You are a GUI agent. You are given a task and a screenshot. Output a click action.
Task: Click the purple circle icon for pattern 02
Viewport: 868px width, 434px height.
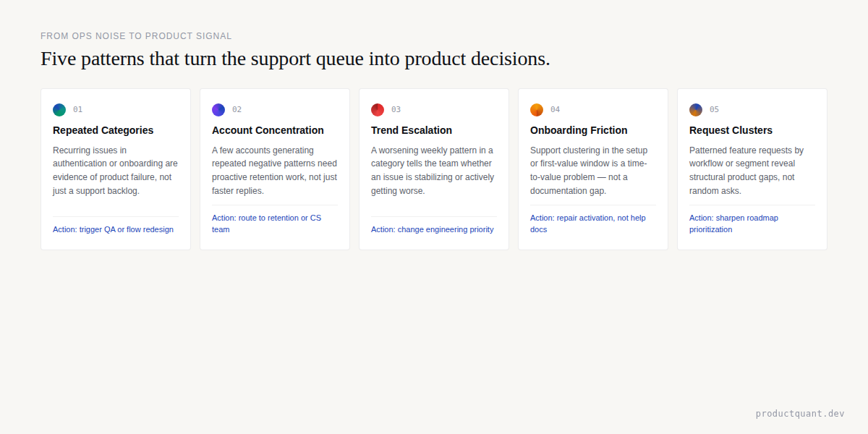point(218,110)
